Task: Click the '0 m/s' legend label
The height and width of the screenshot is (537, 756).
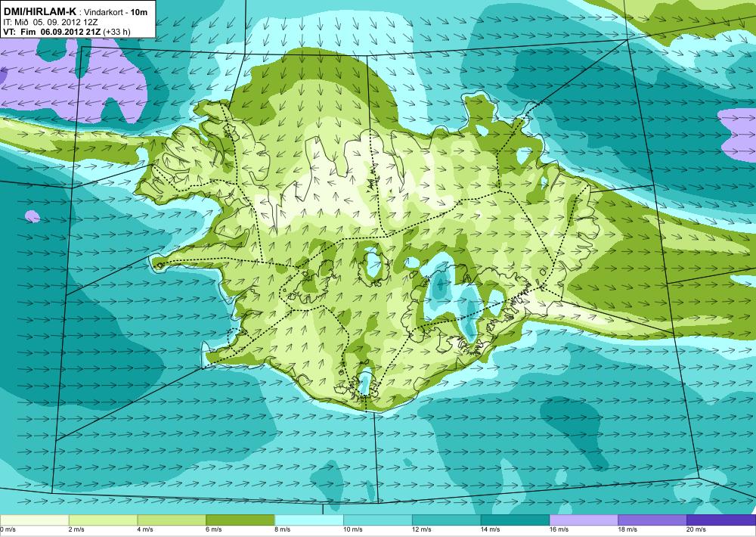Action: [8, 529]
